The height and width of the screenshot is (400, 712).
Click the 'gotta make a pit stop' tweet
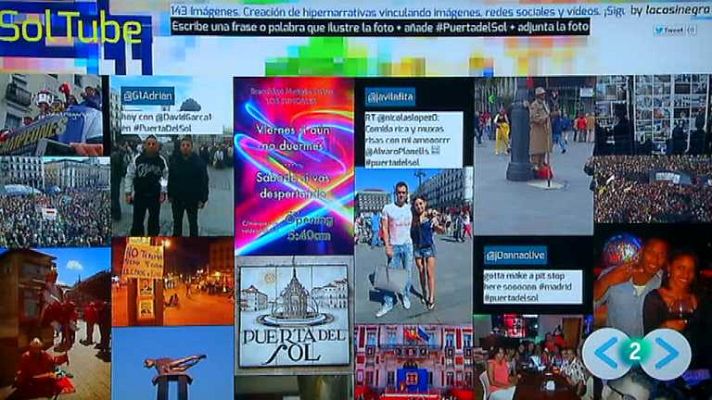(532, 287)
